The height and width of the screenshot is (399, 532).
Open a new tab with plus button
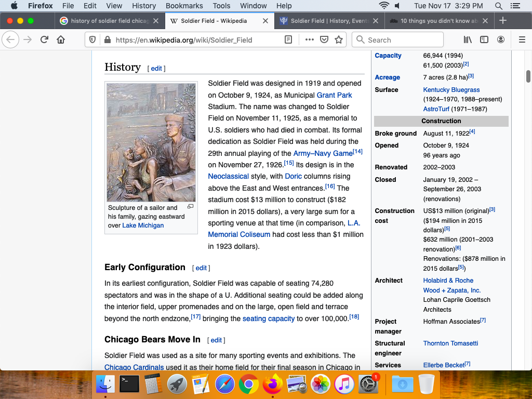click(x=502, y=21)
